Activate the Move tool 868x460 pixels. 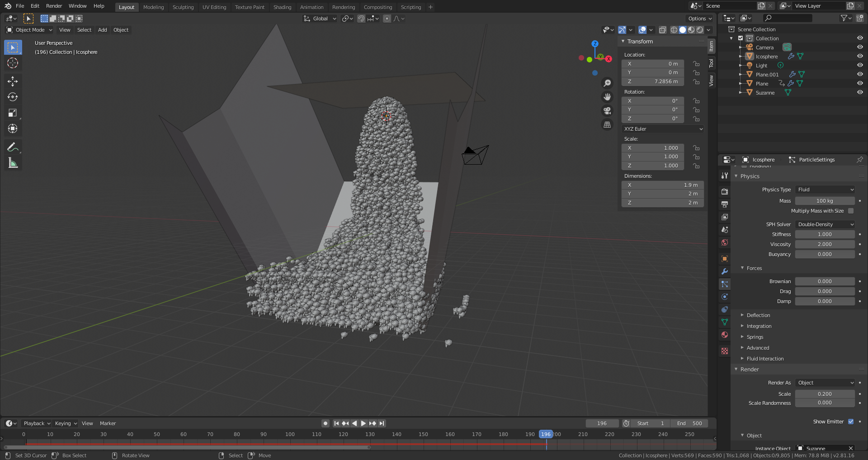tap(13, 81)
